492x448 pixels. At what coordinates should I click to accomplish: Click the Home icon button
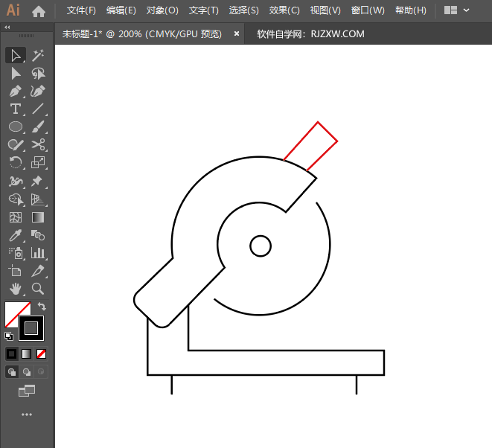(39, 11)
